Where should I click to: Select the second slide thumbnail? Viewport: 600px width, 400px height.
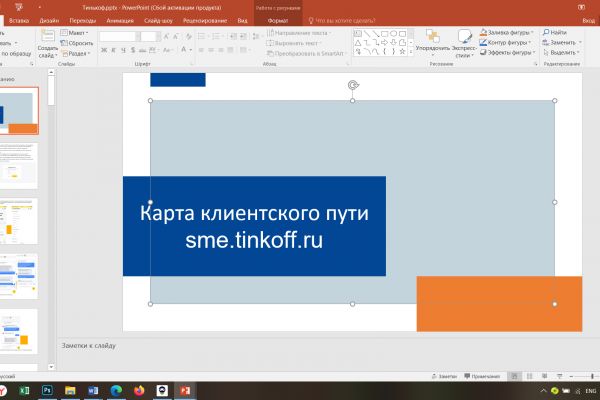pos(19,166)
